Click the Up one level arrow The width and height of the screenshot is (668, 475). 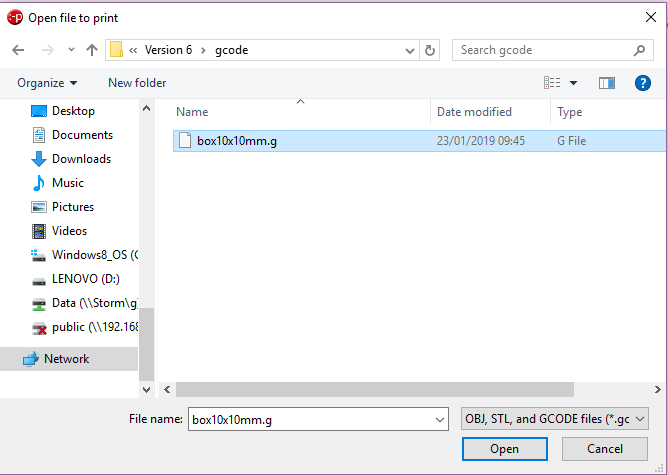(x=92, y=50)
